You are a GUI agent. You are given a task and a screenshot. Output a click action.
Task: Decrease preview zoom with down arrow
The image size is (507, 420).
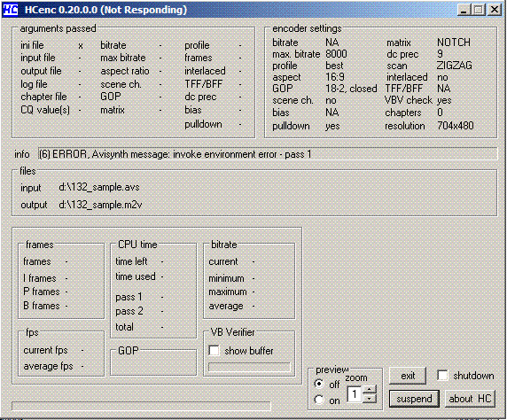(370, 399)
